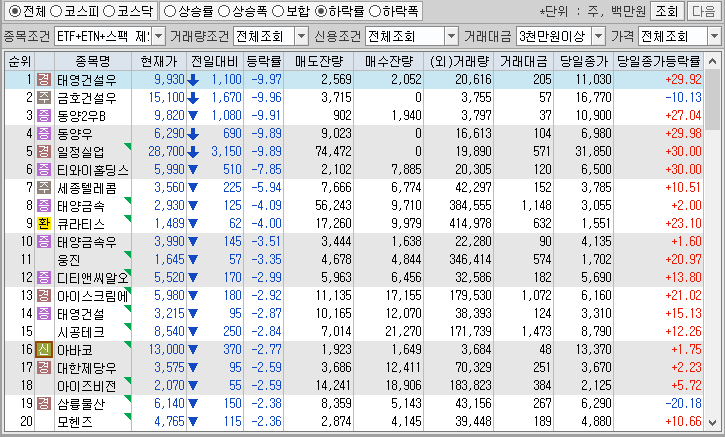Screen dimensions: 725x437
Task: Click sell balance 74,472 of 일정실업
Action: point(333,152)
